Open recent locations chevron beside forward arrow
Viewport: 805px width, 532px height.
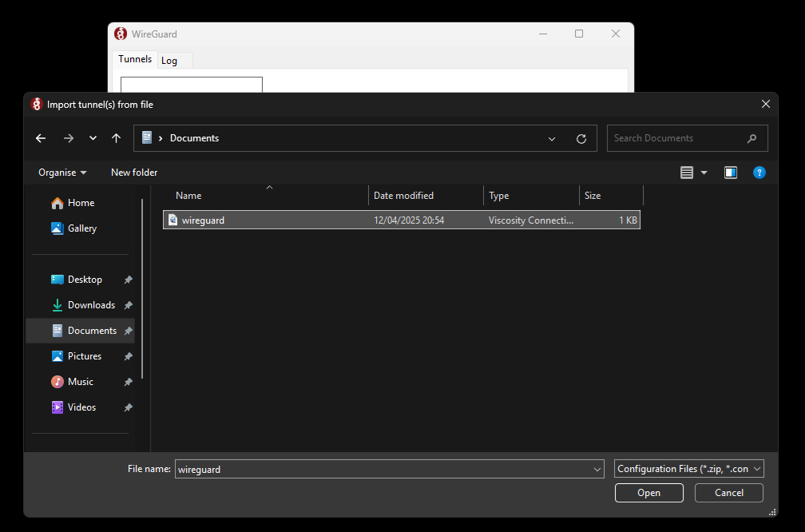(x=93, y=138)
